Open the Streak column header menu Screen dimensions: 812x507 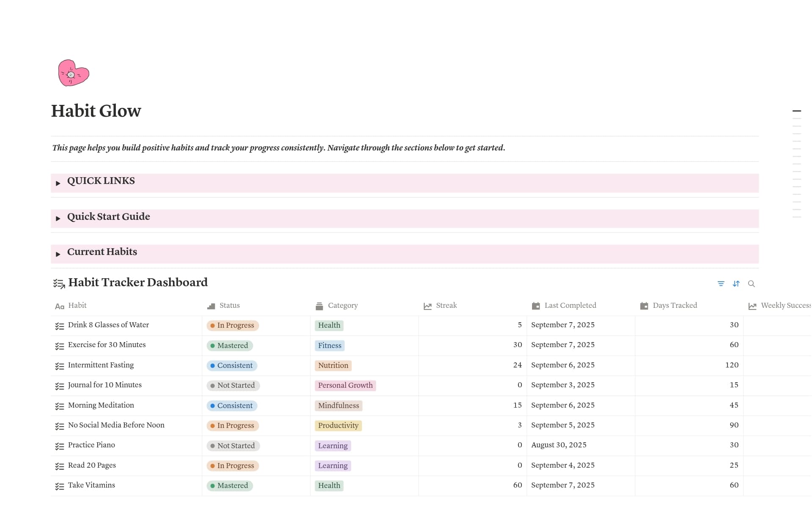pyautogui.click(x=446, y=305)
